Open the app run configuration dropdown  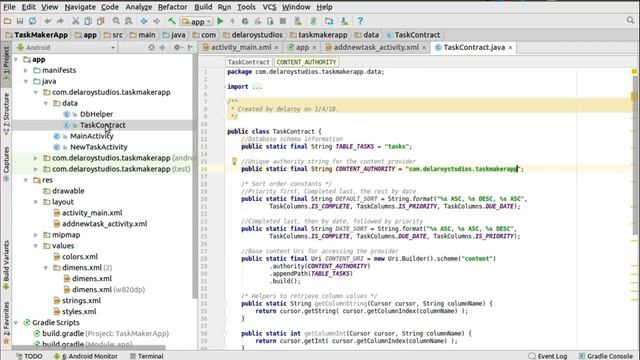(x=197, y=21)
